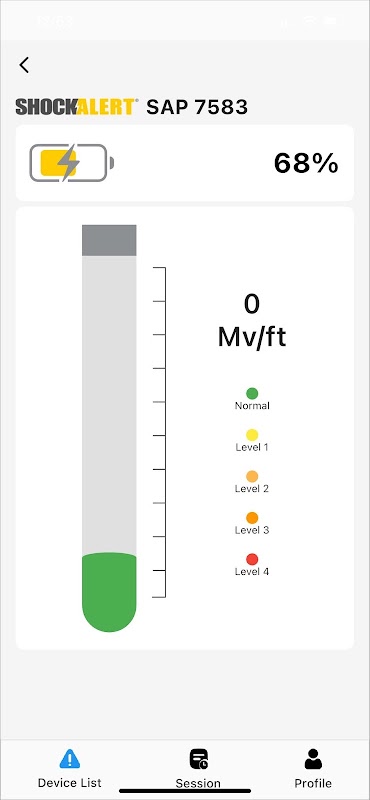370x800 pixels.
Task: Tap the dark gray cap of gauge
Action: click(109, 240)
